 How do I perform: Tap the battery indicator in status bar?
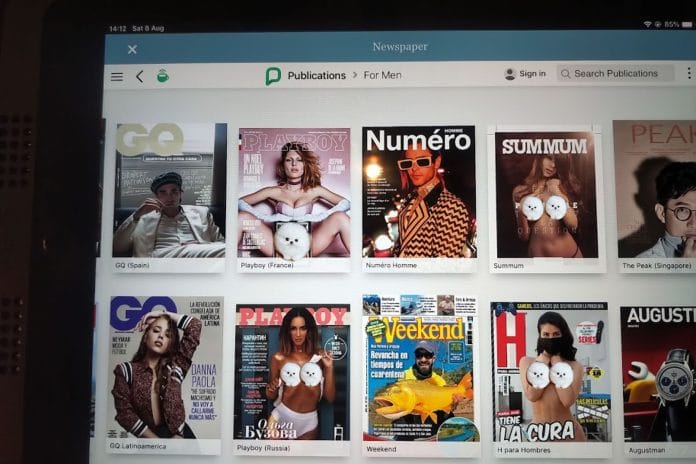click(x=687, y=25)
